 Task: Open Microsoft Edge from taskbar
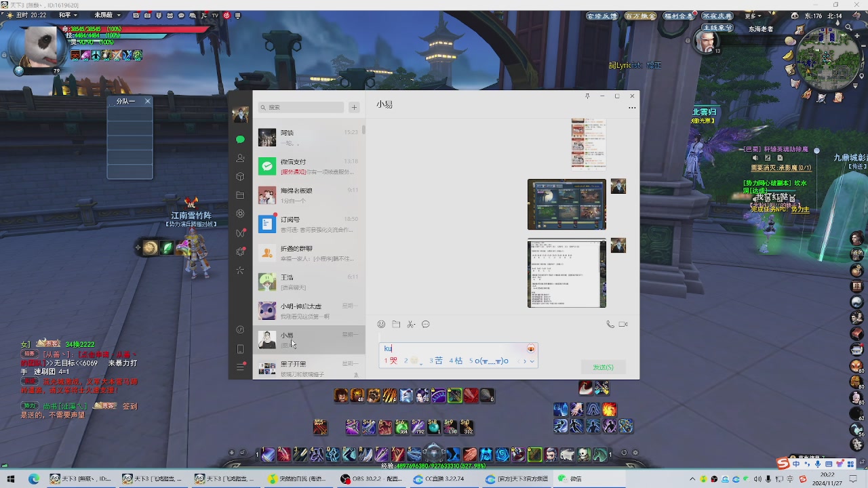[x=33, y=479]
